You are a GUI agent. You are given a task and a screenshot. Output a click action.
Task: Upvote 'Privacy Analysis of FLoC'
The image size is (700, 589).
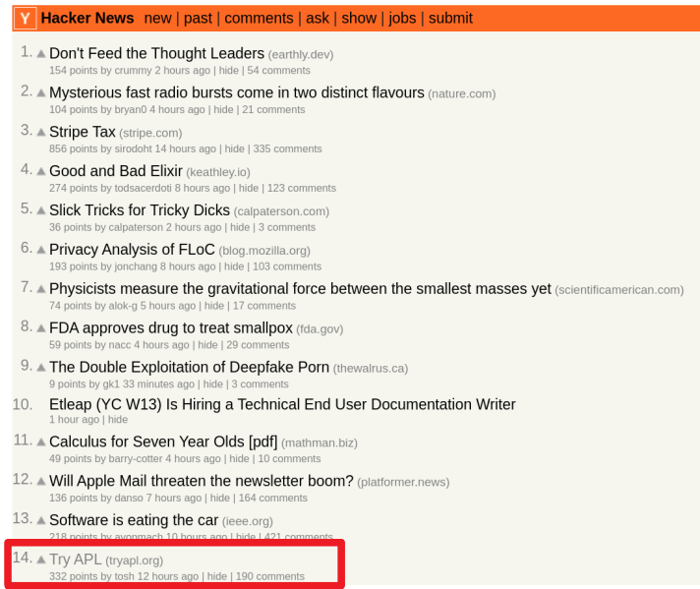tap(41, 250)
